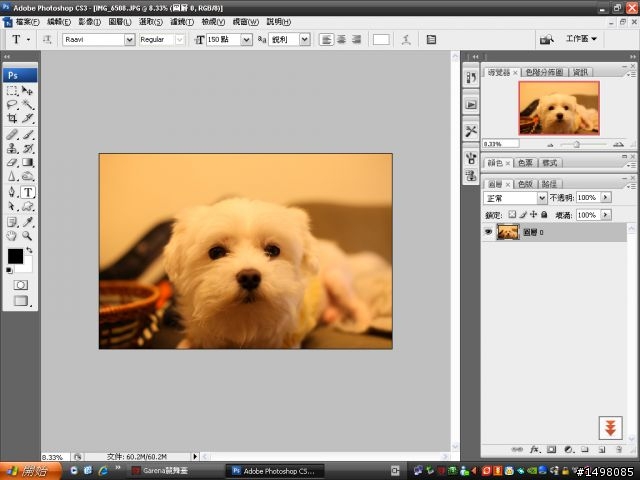Open the Create warped text option

406,40
